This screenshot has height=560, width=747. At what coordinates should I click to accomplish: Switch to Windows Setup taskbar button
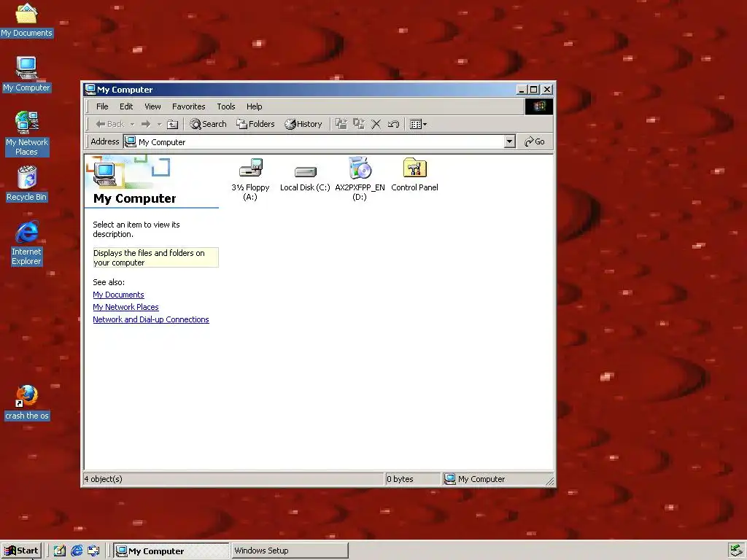click(290, 551)
